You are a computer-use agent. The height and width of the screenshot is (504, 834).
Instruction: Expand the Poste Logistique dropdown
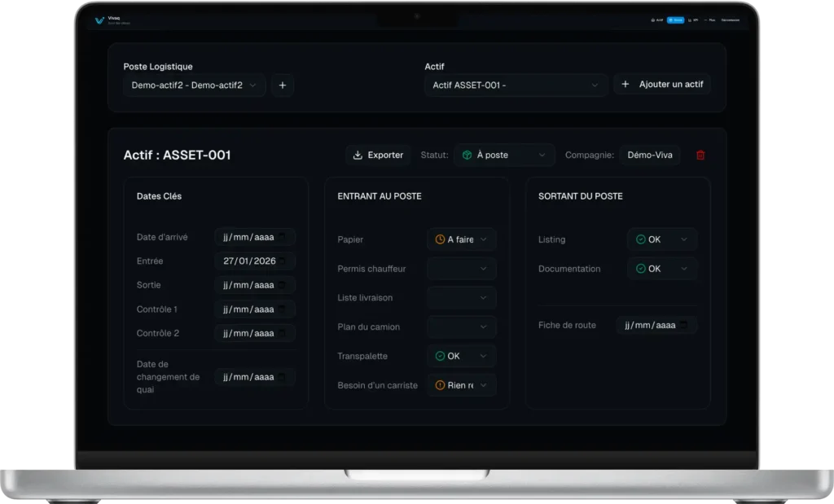194,85
